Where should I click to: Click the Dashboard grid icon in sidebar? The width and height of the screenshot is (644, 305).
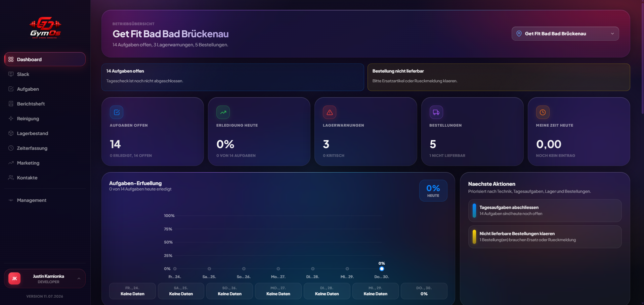point(11,59)
